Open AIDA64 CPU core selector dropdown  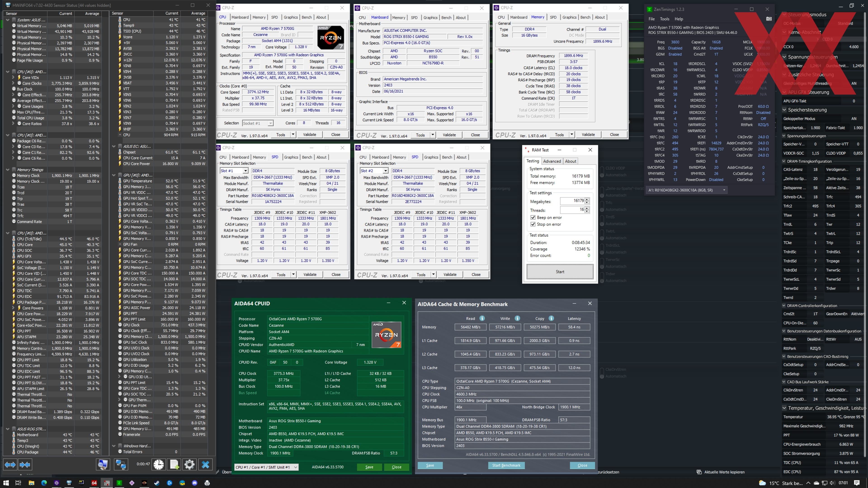pos(295,467)
